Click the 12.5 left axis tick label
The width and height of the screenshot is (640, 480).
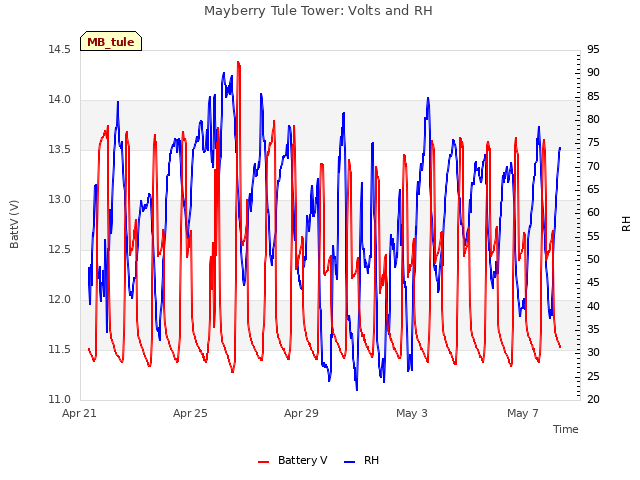60,249
